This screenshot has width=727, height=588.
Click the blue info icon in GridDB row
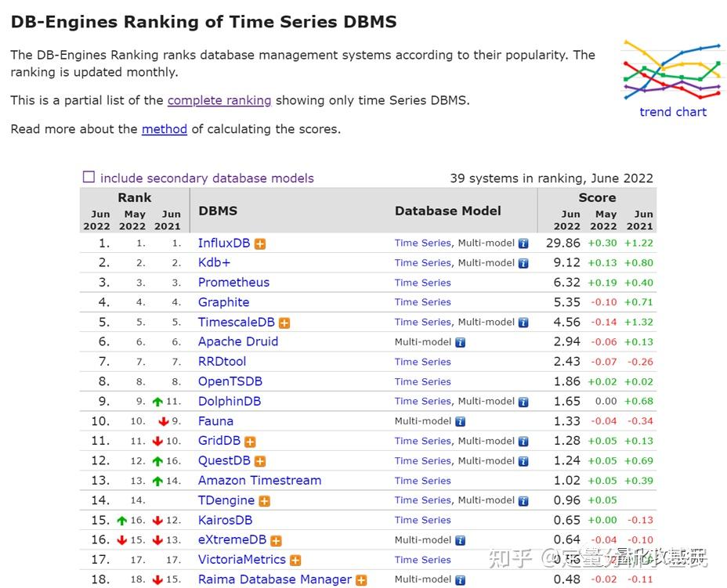[x=523, y=442]
